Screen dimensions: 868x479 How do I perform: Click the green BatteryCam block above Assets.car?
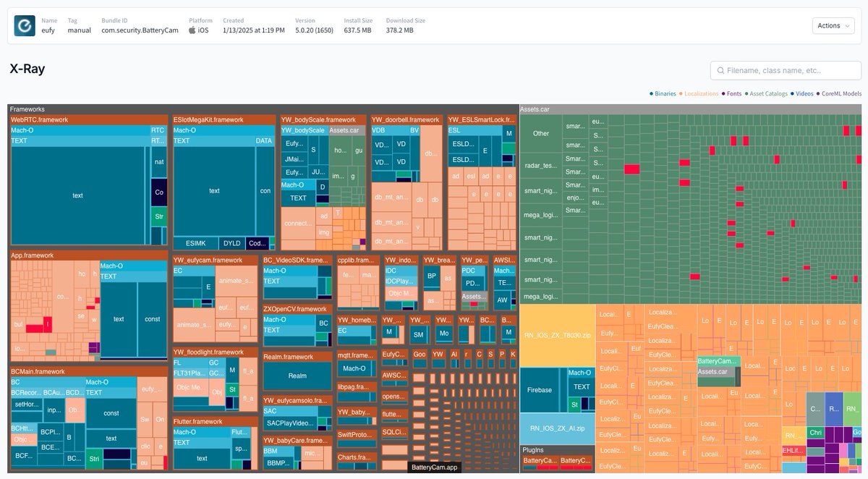719,360
